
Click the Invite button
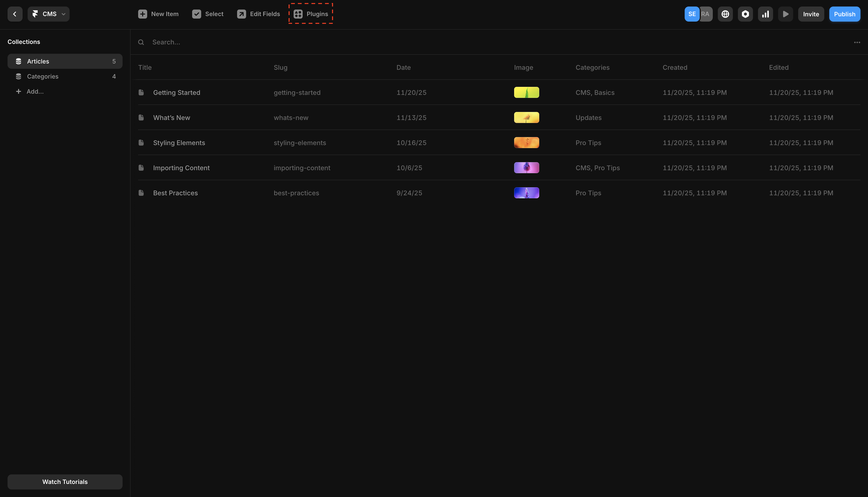[x=811, y=14]
